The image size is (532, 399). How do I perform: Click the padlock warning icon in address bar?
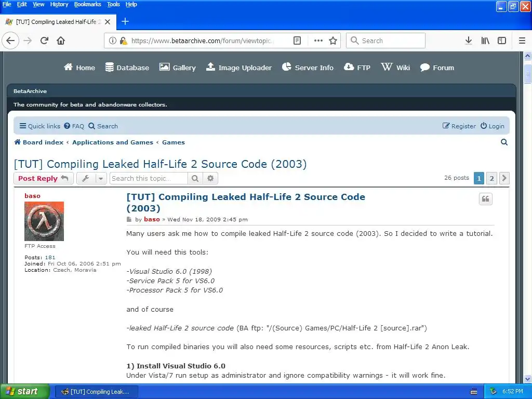coord(124,41)
